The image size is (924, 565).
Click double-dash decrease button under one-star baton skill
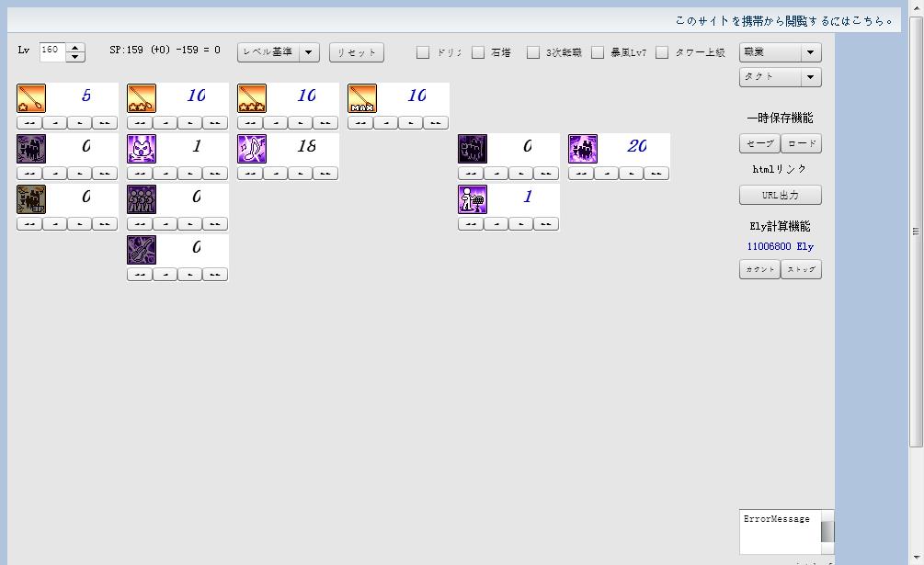tap(29, 122)
